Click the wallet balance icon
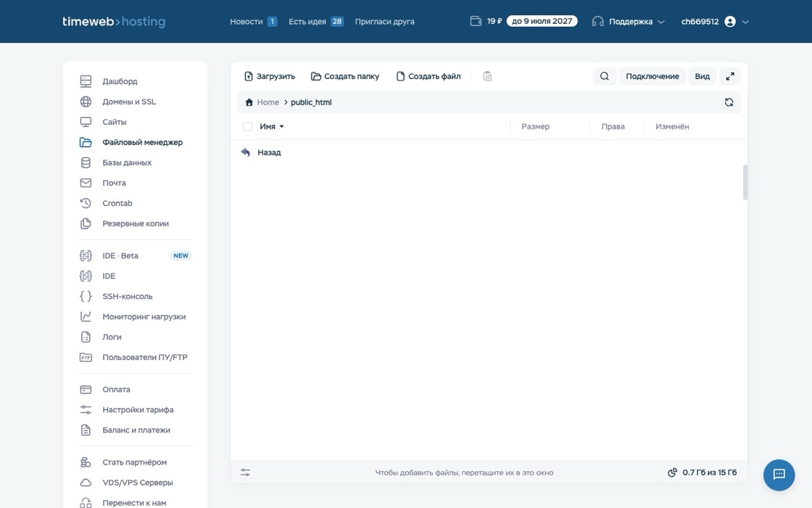The height and width of the screenshot is (508, 812). [476, 21]
